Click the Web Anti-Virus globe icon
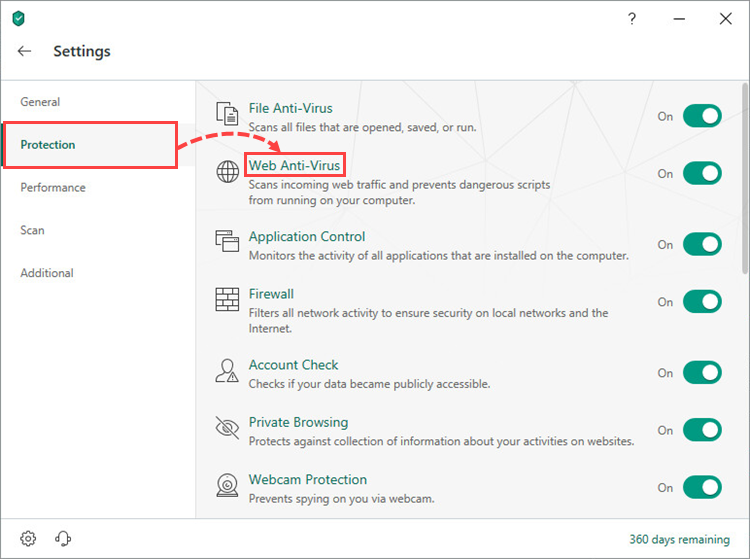The image size is (750, 559). click(228, 171)
